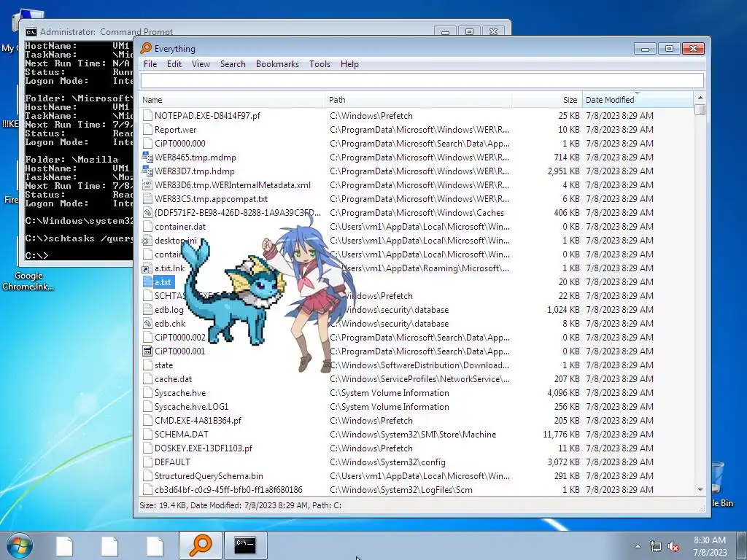Click the muted volume tray icon
The width and height of the screenshot is (747, 560).
coord(673,546)
